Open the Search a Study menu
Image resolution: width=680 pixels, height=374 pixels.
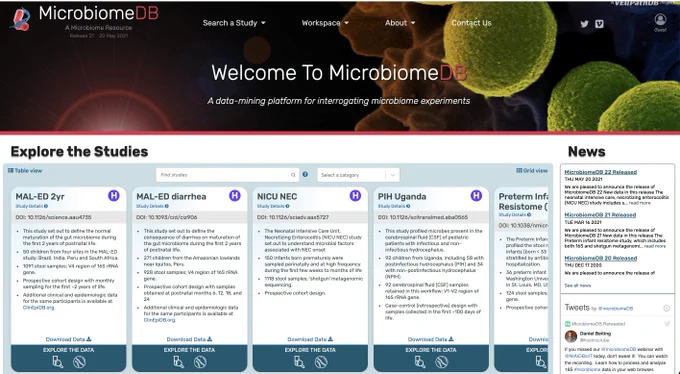234,23
